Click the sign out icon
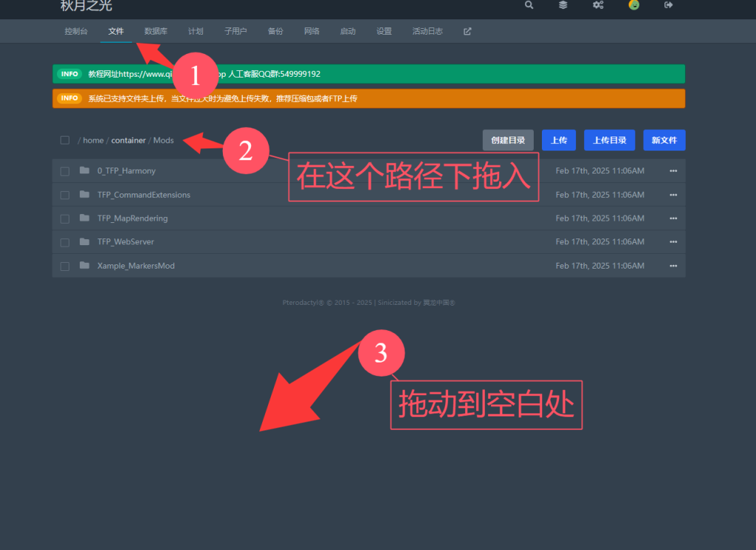 (669, 5)
